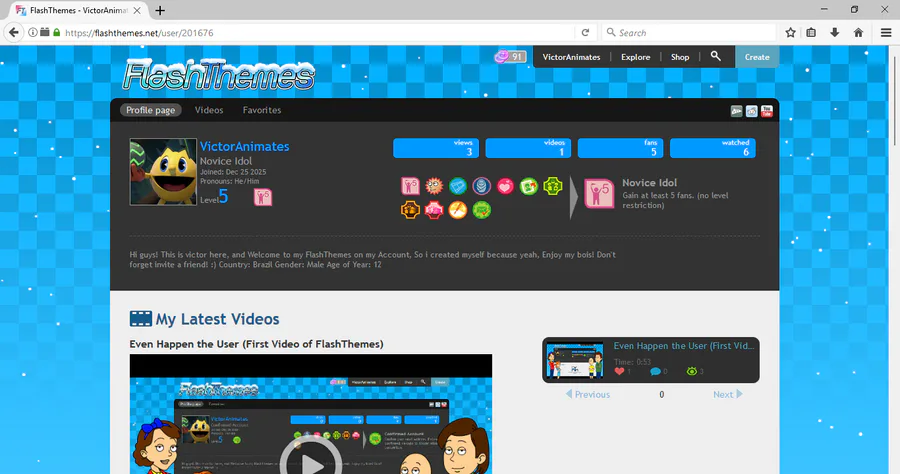
Task: Reload the page with refresh icon
Action: [585, 33]
